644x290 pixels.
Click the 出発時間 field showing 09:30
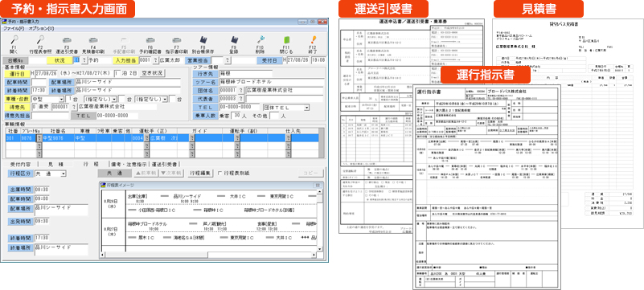(42, 222)
